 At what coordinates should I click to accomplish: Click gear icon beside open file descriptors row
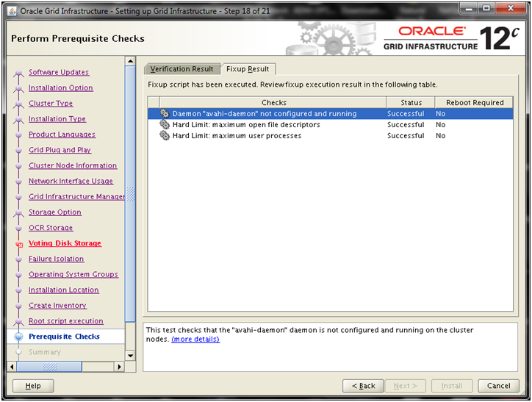tap(165, 124)
